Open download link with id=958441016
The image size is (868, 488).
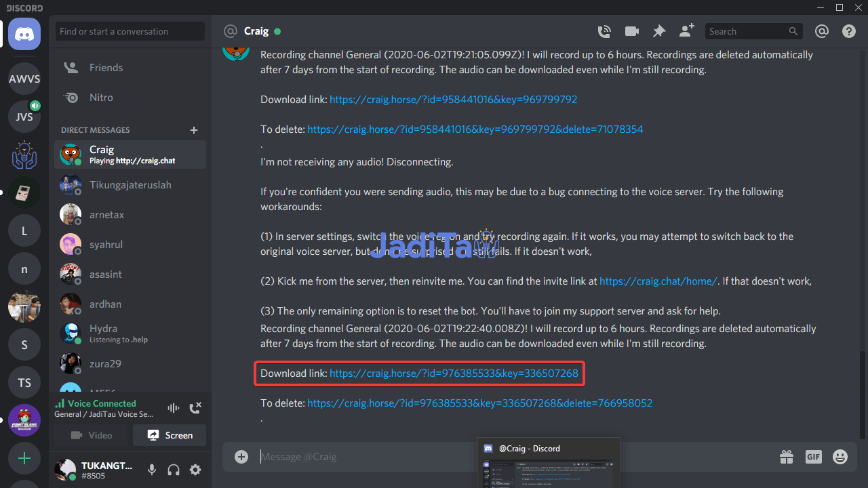(x=453, y=99)
